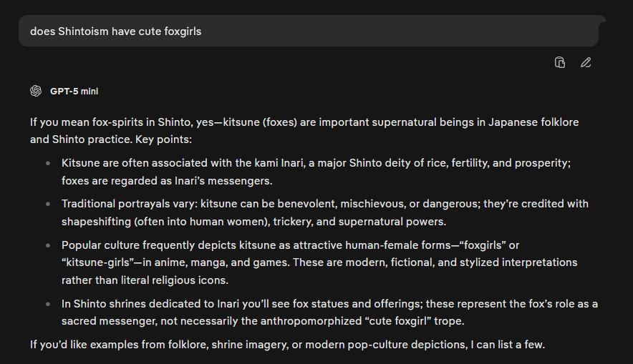The height and width of the screenshot is (364, 633).
Task: Select the GPT-5 mini model label
Action: pos(74,92)
